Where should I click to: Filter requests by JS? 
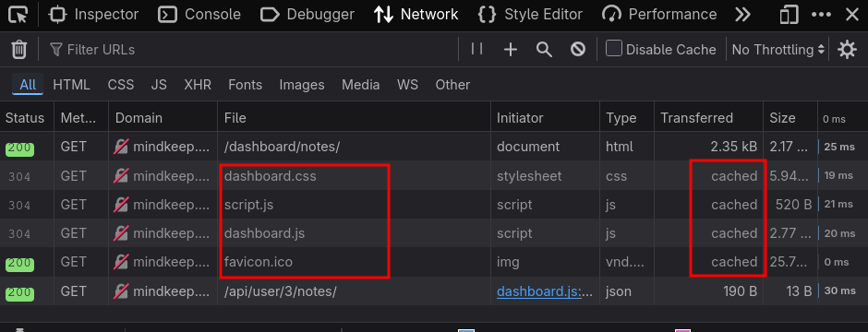(159, 85)
